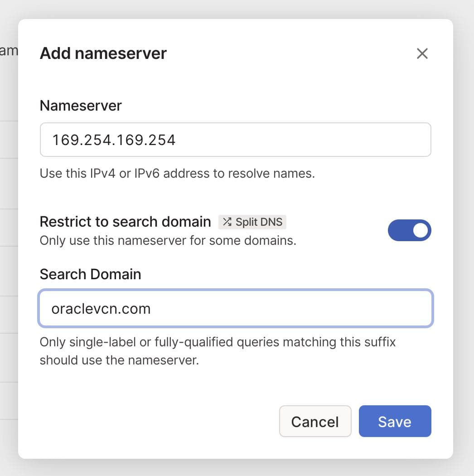Click the Restrict to search domain heading

125,221
